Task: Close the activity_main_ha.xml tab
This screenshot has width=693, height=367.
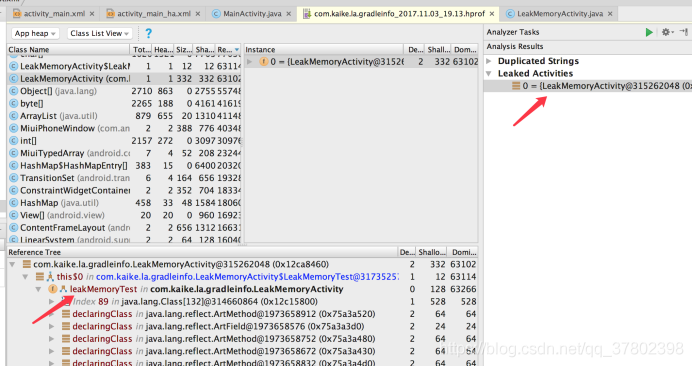Action: coord(198,14)
